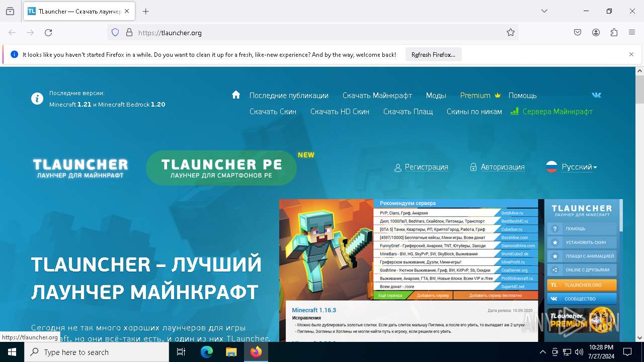
Task: Expand the Русский language dropdown
Action: tap(572, 167)
